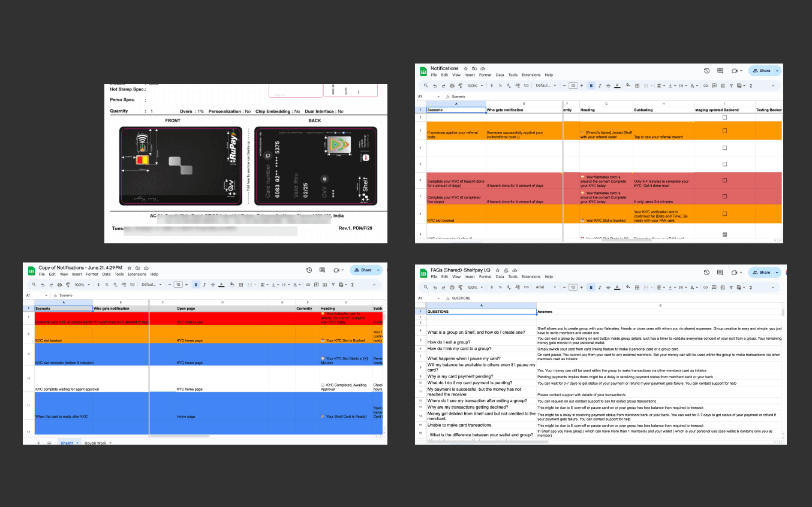
Task: Open zoom 100% dropdown in Copy of Notifications
Action: tap(82, 285)
